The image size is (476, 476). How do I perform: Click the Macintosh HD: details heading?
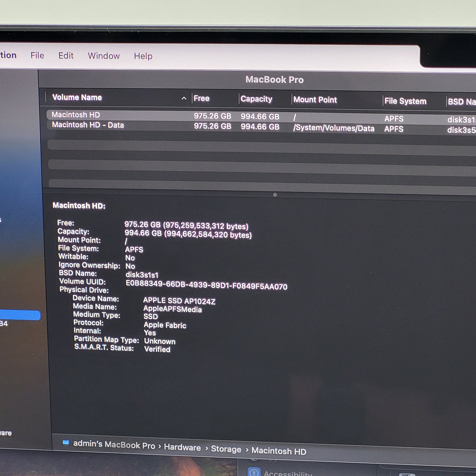coord(79,205)
